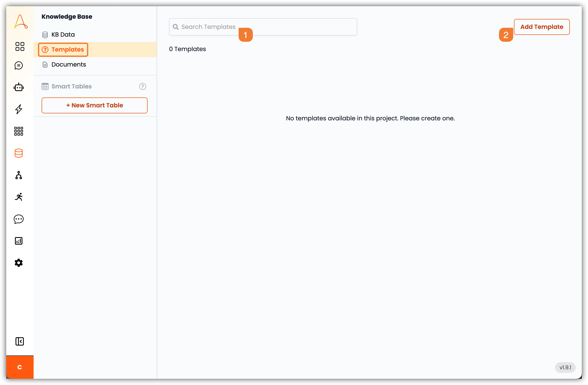Select the four-square dashboard icon
The image size is (588, 385).
click(20, 46)
